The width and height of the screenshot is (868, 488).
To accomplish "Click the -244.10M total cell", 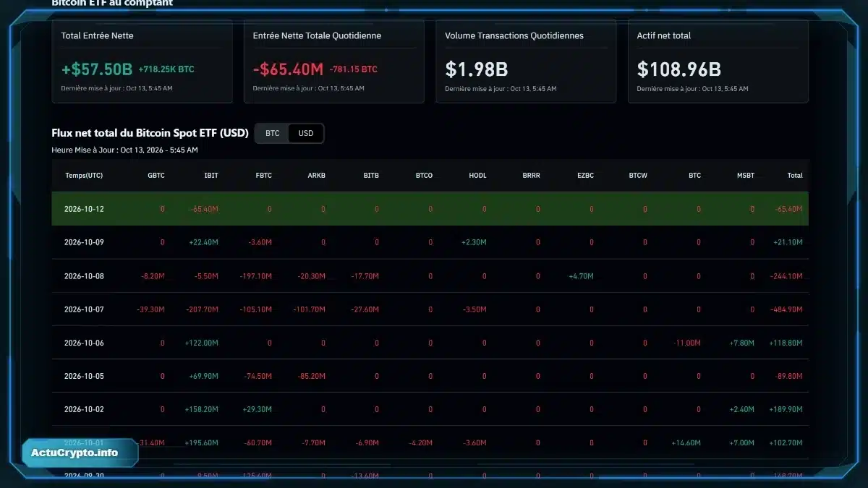I will coord(786,276).
